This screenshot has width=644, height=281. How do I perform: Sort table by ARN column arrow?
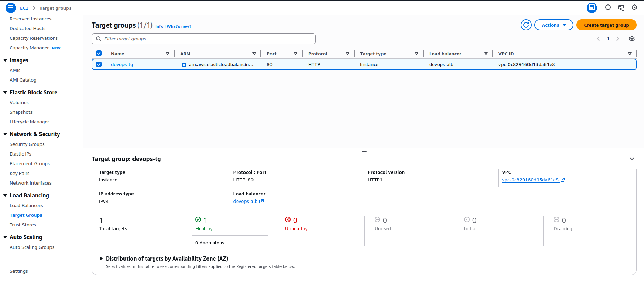[x=254, y=54]
